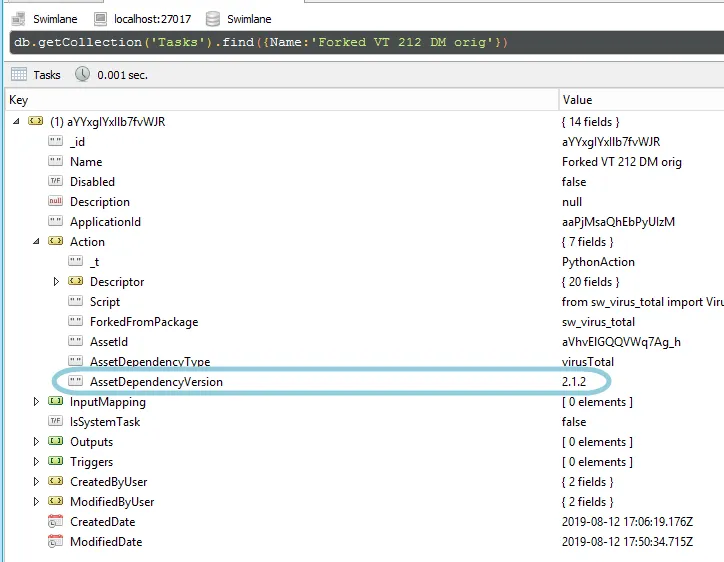Click the Swimlane database cylinder icon
Screen dimensions: 724x562
(212, 19)
